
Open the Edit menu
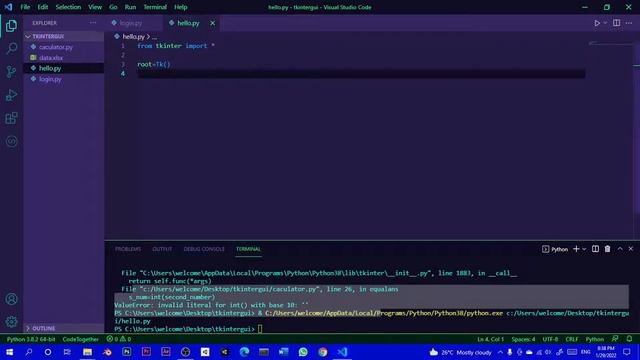(x=43, y=7)
